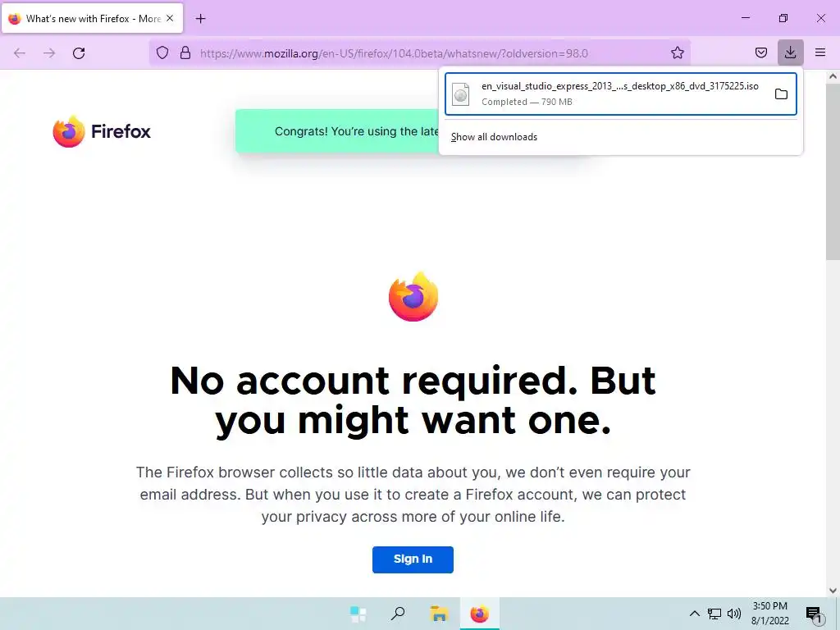The image size is (840, 630).
Task: Open the clock showing 3:50 PM
Action: click(x=769, y=614)
